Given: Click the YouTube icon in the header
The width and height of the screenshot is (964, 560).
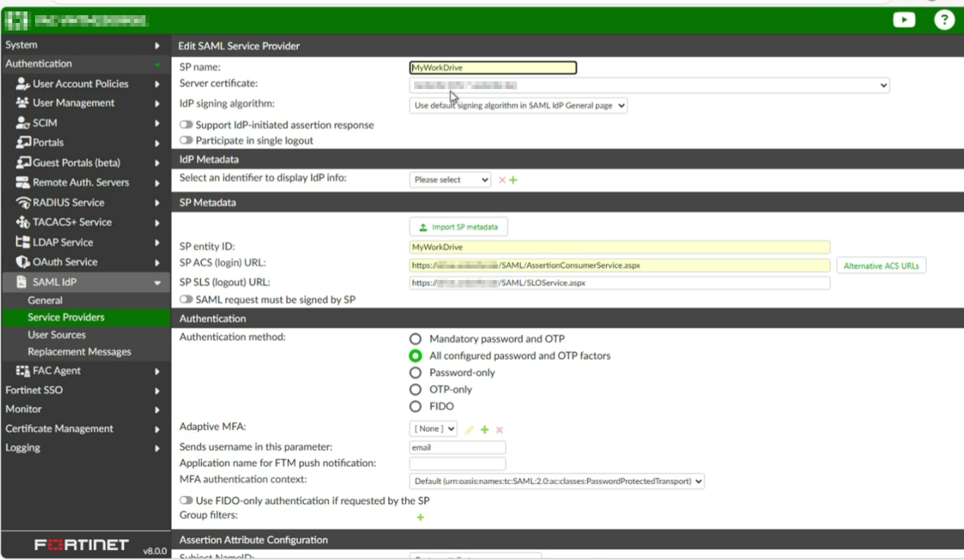Looking at the screenshot, I should (x=904, y=20).
